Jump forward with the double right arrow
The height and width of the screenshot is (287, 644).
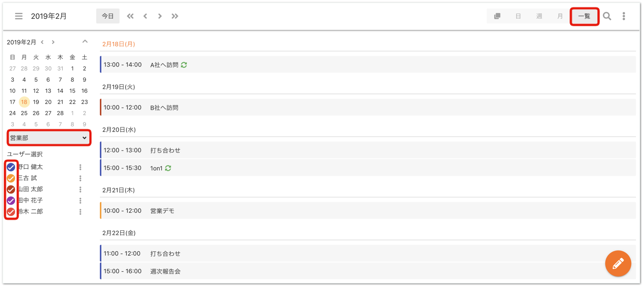click(x=175, y=16)
